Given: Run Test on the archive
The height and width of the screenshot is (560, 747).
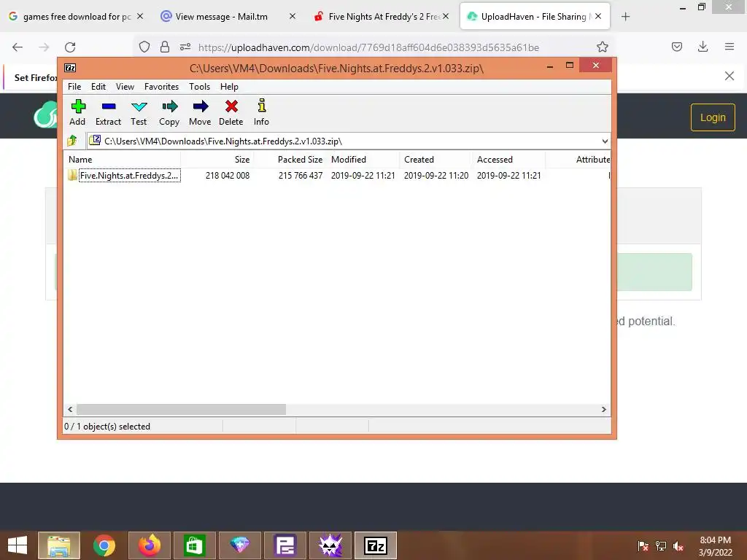Looking at the screenshot, I should pyautogui.click(x=139, y=112).
